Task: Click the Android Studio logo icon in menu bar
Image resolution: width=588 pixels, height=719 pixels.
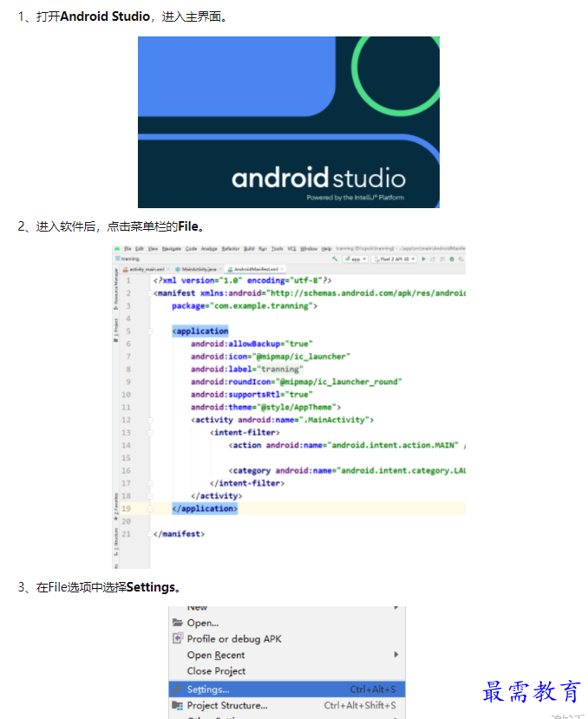Action: 117,249
